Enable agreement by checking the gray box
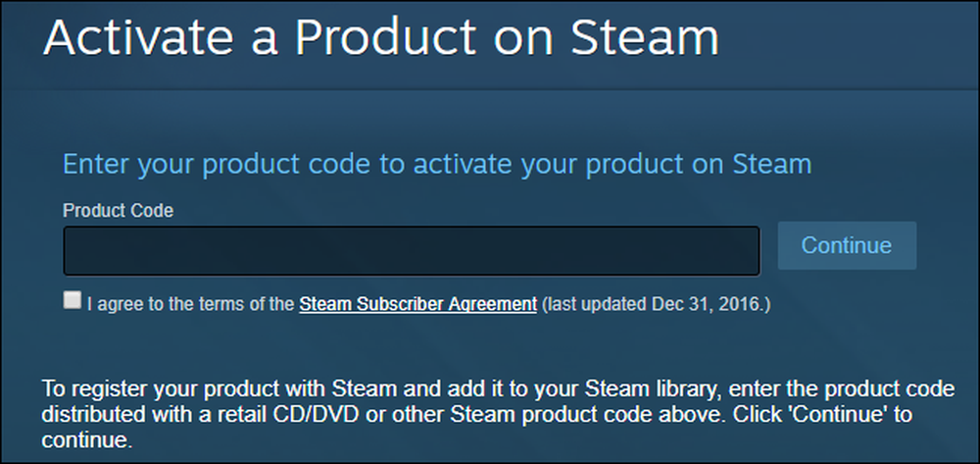The image size is (980, 464). (73, 300)
